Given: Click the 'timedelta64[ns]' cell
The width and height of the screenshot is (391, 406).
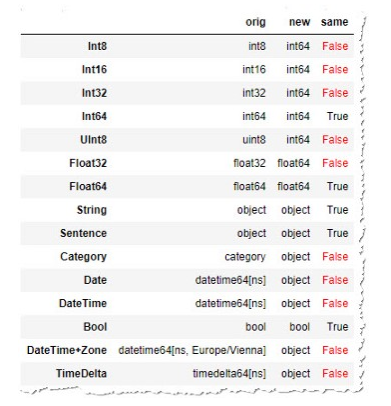Looking at the screenshot, I should pos(229,374).
